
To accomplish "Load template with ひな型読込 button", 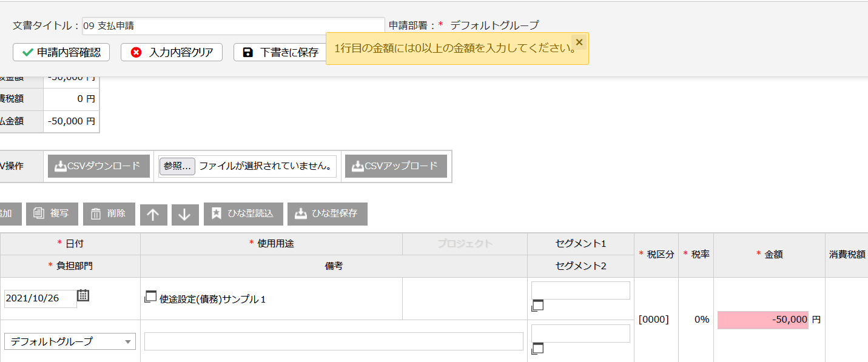I will (243, 213).
